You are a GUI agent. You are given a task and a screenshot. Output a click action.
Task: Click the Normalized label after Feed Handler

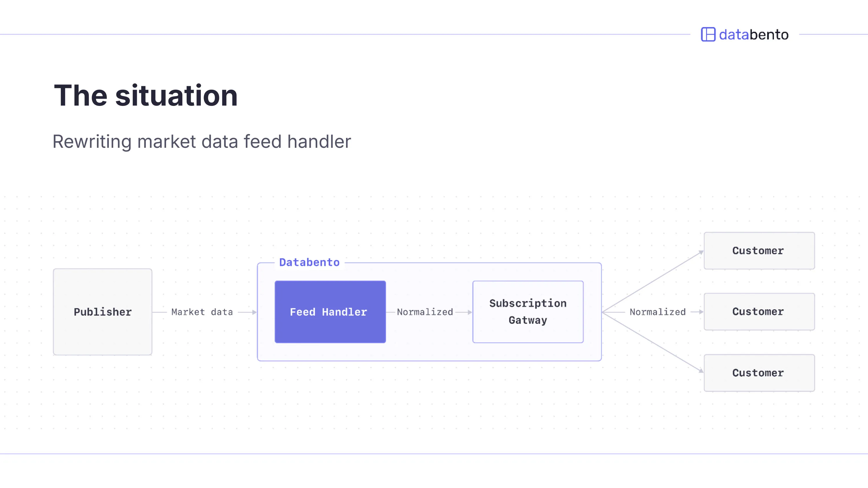click(x=424, y=312)
